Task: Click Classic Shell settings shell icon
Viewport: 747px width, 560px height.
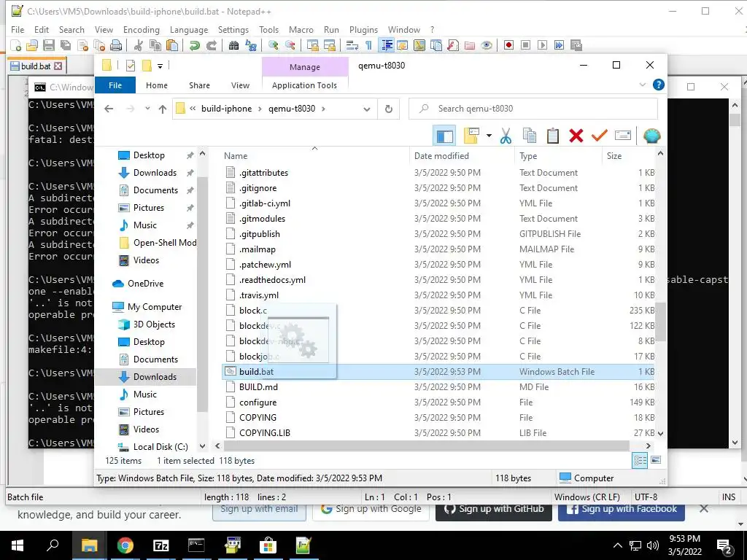Action: (651, 136)
